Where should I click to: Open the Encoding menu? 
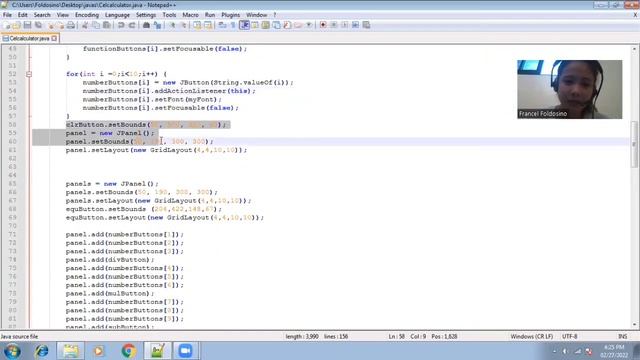point(87,15)
